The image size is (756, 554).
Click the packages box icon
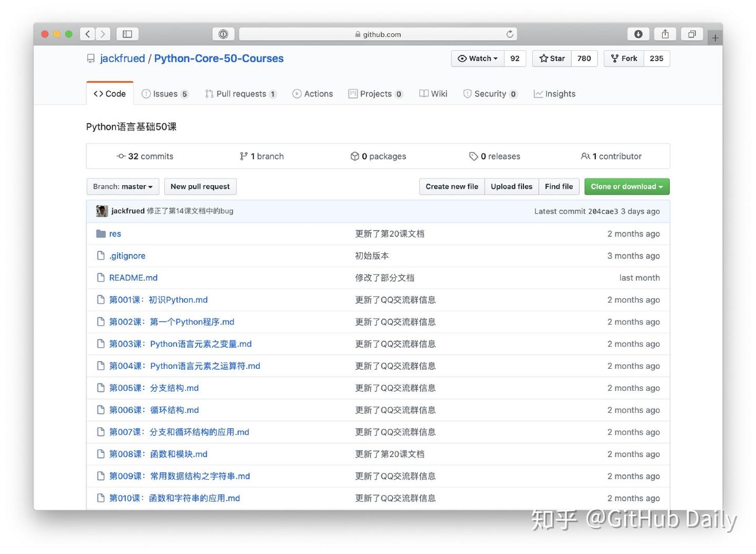(355, 156)
